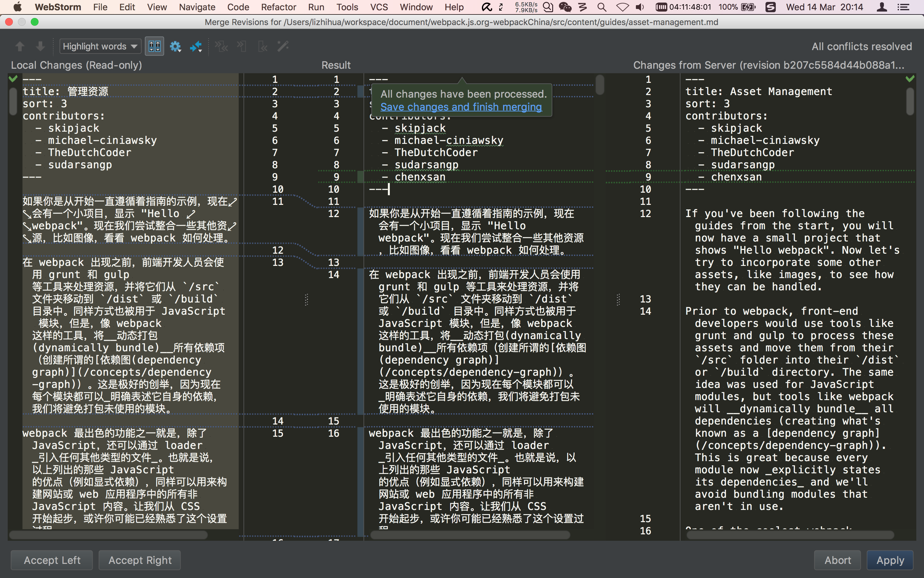Image resolution: width=924 pixels, height=578 pixels.
Task: Open the Run menu
Action: 316,7
